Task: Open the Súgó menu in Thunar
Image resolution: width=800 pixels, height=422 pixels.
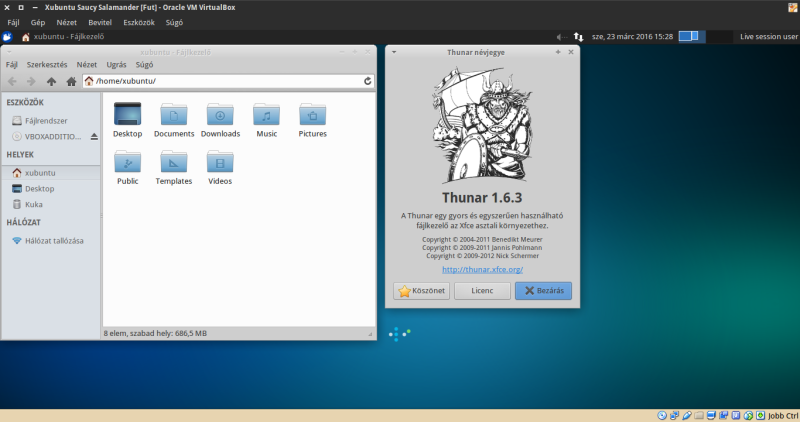Action: [144, 65]
